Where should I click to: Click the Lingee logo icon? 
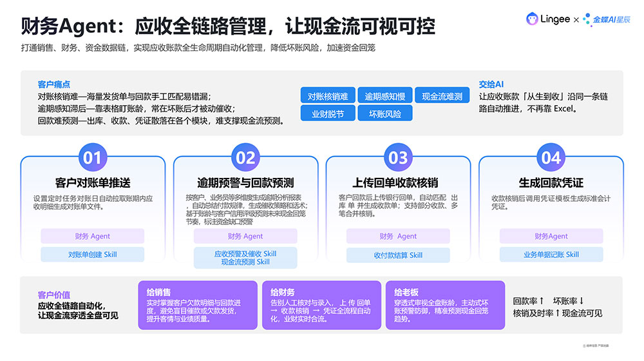[532, 19]
